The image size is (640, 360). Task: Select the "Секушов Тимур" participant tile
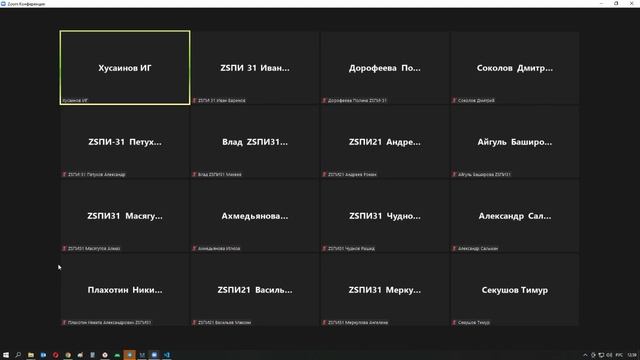click(515, 290)
